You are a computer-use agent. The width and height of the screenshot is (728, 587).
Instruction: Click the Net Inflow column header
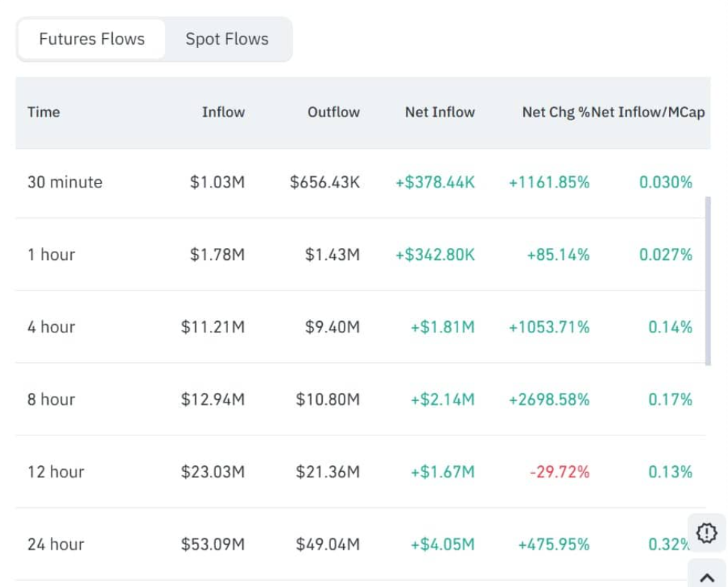(439, 112)
